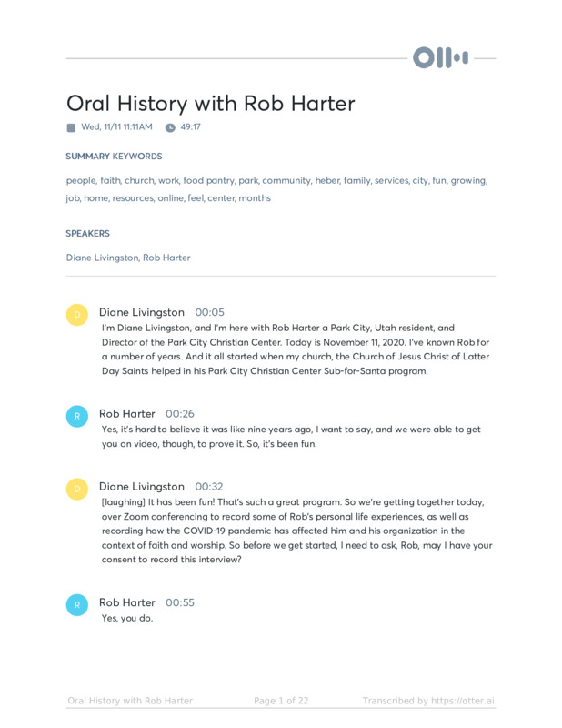Click the calendar icon beside the date

(71, 127)
